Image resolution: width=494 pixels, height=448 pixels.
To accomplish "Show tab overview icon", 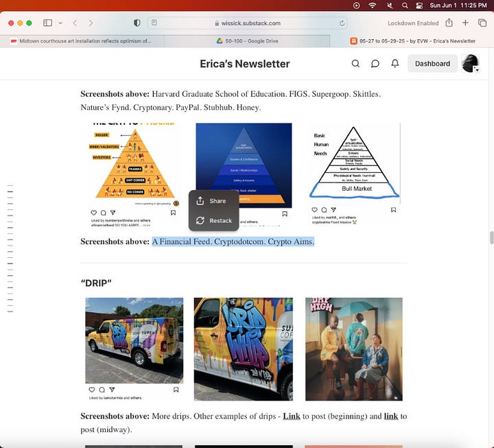I will point(482,23).
